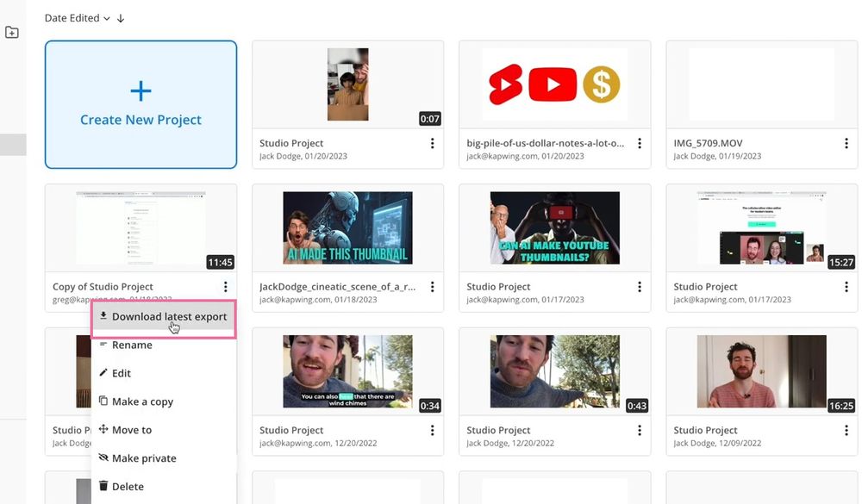Open the three-dot menu on the dollar-notes project
This screenshot has height=504, width=862.
click(639, 143)
